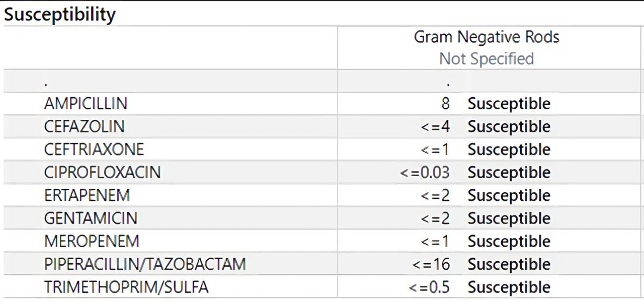Select Susceptible interpretation in ertapenem row
Viewport: 644px width, 301px height.
pos(509,195)
